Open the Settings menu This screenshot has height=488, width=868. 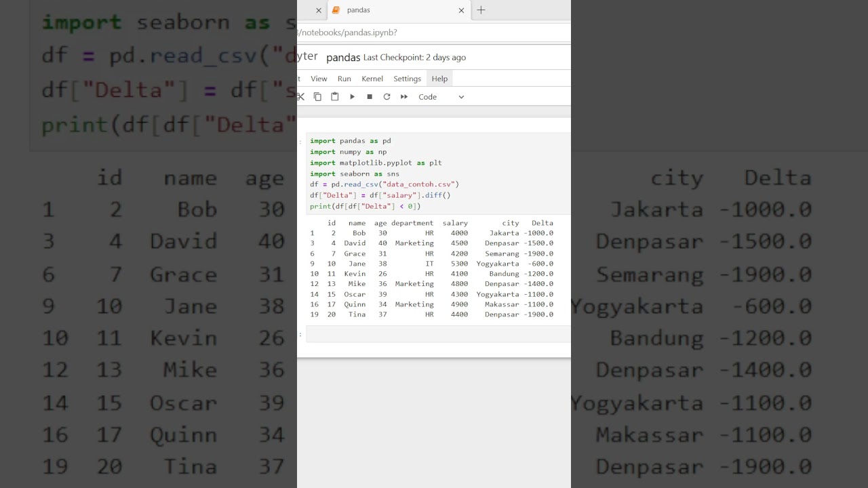tap(407, 79)
